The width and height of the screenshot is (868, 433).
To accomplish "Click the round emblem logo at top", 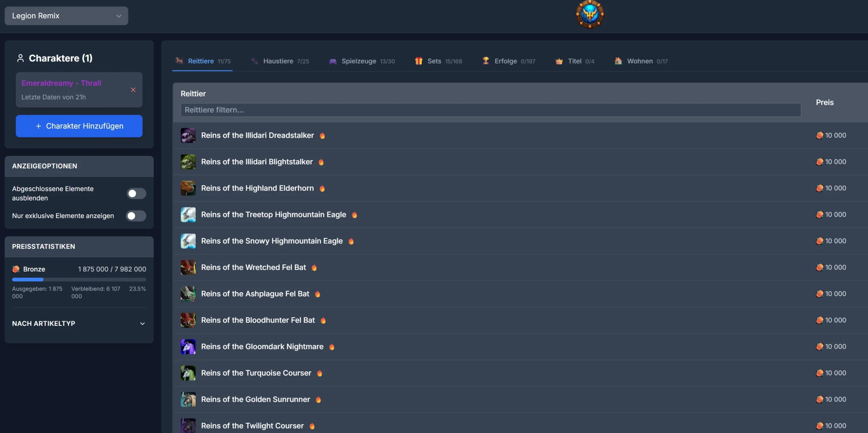I will pos(590,14).
